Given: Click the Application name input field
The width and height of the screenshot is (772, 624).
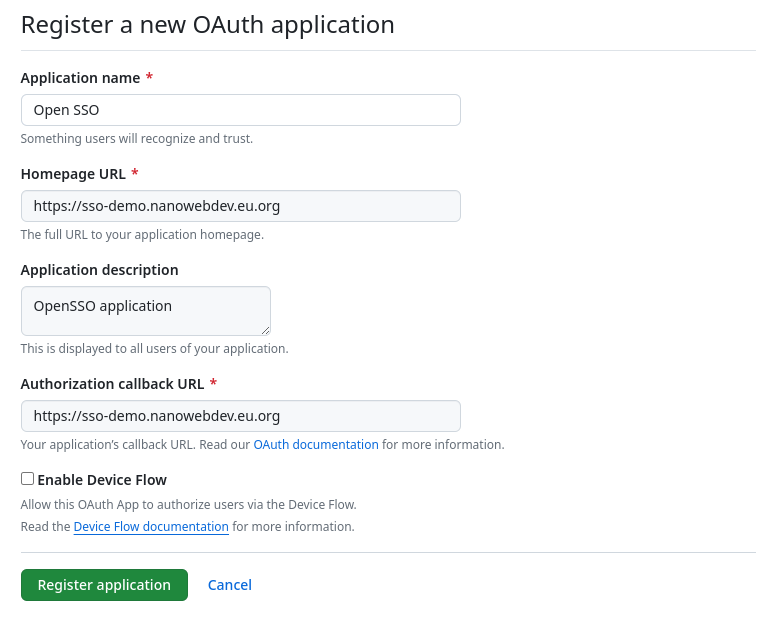Looking at the screenshot, I should (240, 110).
